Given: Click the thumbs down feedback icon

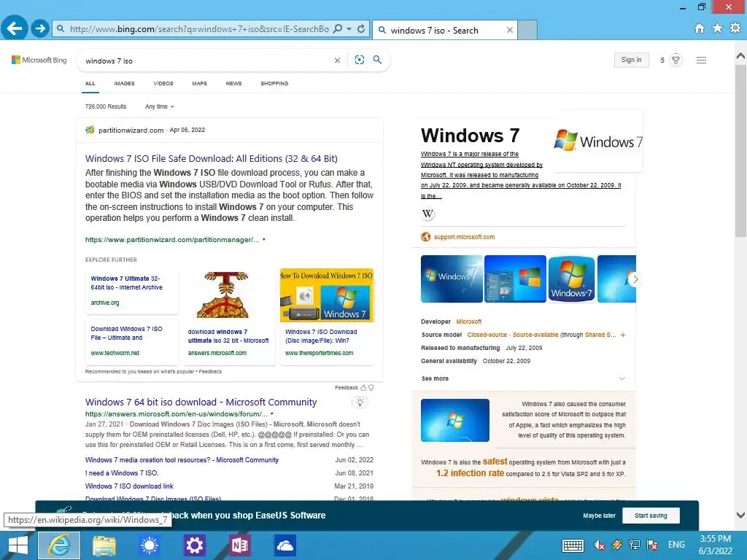Looking at the screenshot, I should [371, 388].
